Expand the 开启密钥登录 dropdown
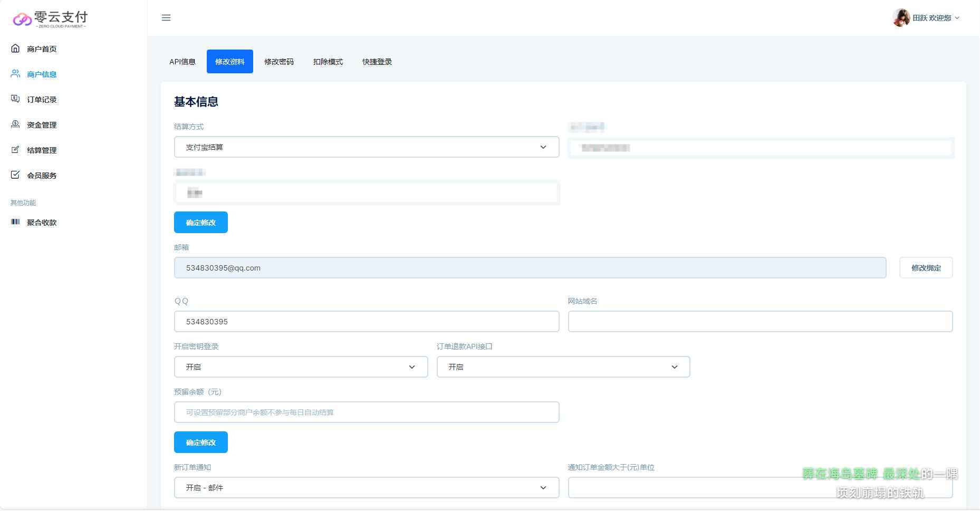The height and width of the screenshot is (511, 980). (301, 367)
